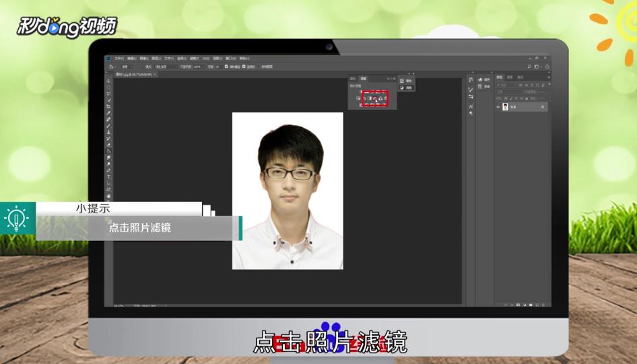Open the Layers panel flyout menu

[x=549, y=77]
